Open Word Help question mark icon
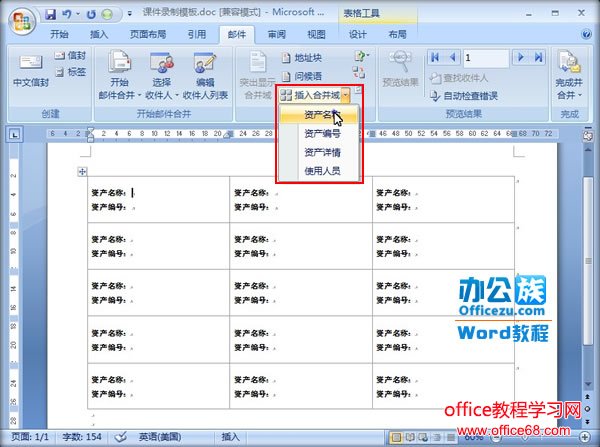The height and width of the screenshot is (447, 600). click(586, 34)
